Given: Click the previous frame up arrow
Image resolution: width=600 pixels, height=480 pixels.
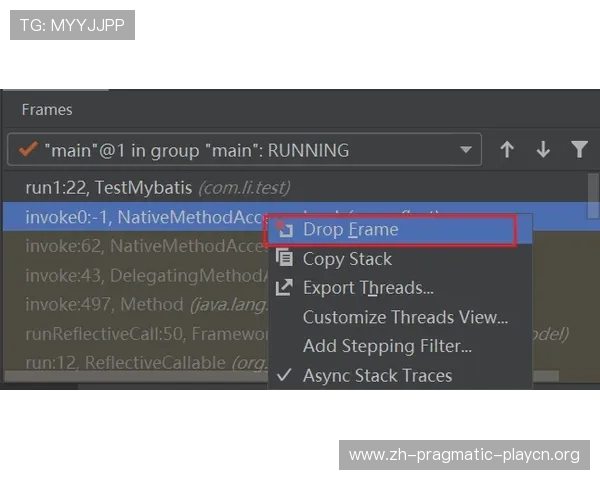Looking at the screenshot, I should pyautogui.click(x=507, y=150).
